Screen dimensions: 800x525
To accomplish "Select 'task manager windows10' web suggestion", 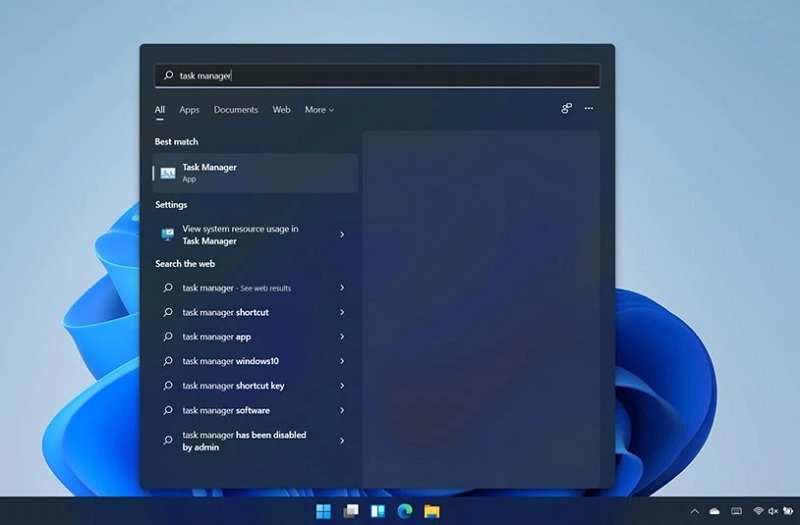I will point(255,361).
